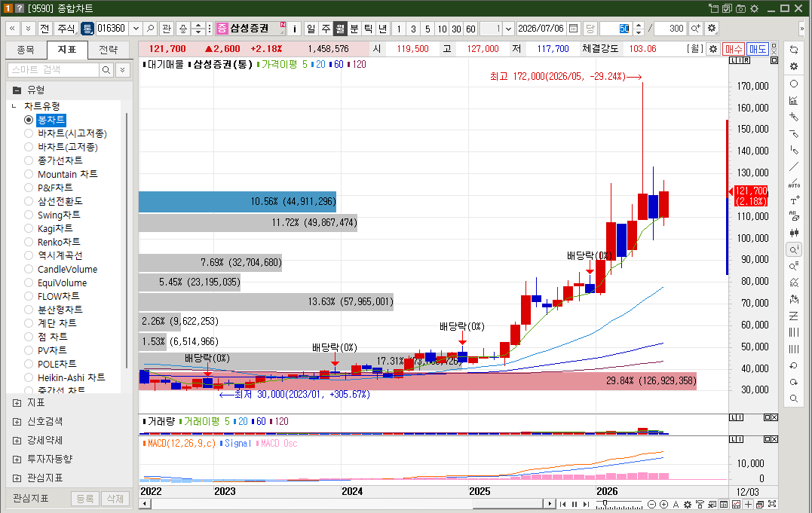Select the 주 weekly period button
812x513 pixels.
(326, 29)
